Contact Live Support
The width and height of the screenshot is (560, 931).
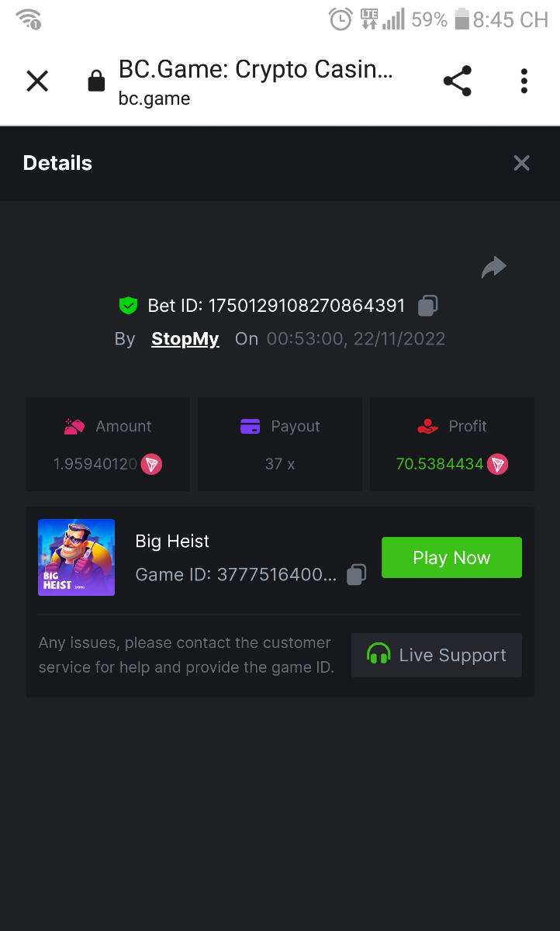[437, 655]
